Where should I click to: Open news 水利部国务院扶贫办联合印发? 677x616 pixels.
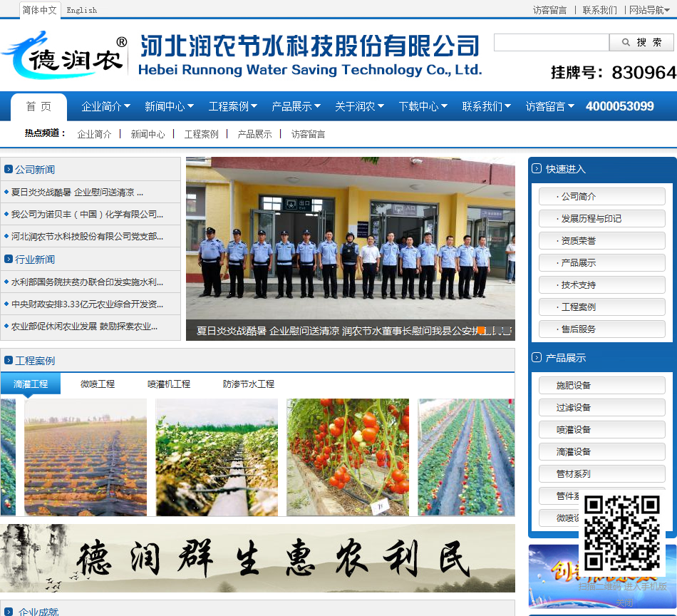(87, 282)
